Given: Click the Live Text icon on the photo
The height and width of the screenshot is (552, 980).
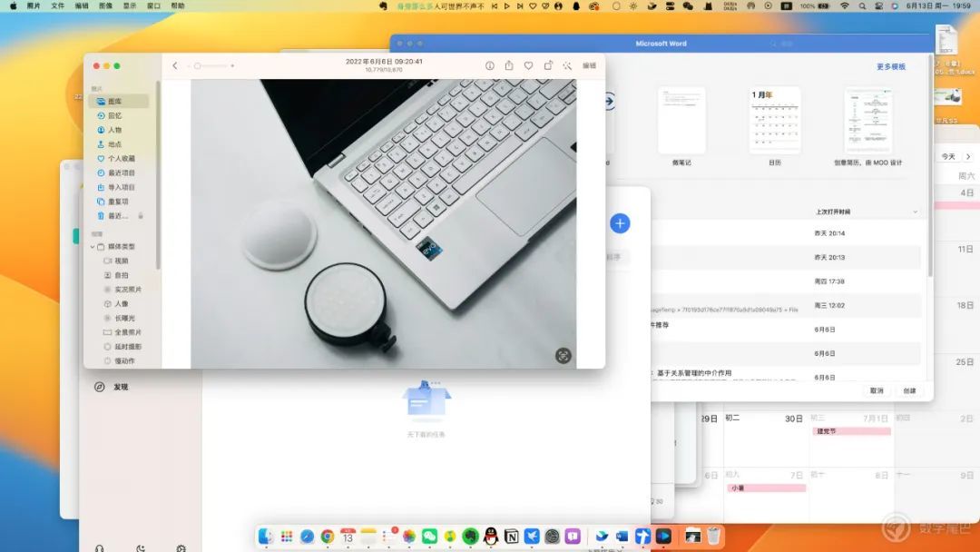Looking at the screenshot, I should [563, 356].
